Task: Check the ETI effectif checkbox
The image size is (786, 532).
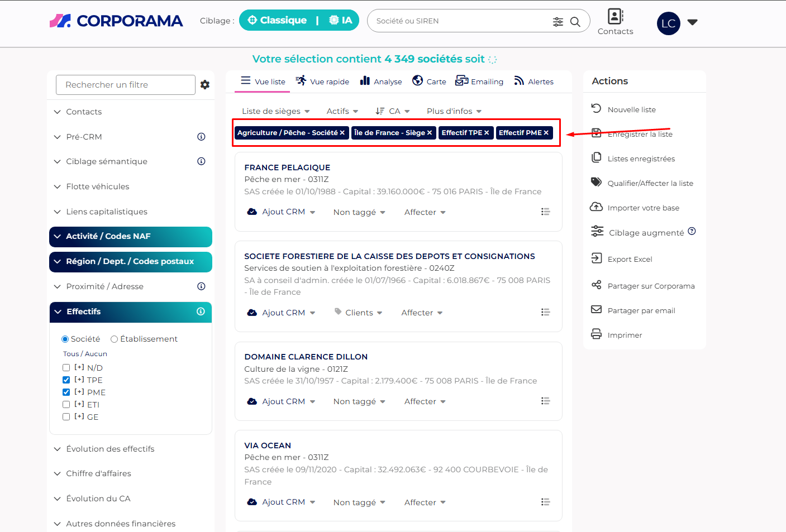Action: 66,405
